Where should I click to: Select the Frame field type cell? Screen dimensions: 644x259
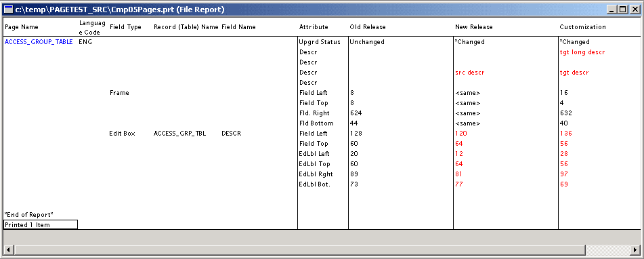(x=119, y=93)
